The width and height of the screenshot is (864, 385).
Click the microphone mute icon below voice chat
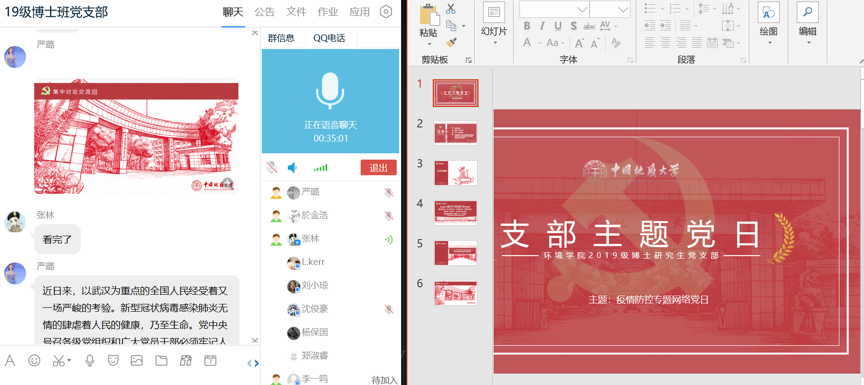click(x=271, y=167)
